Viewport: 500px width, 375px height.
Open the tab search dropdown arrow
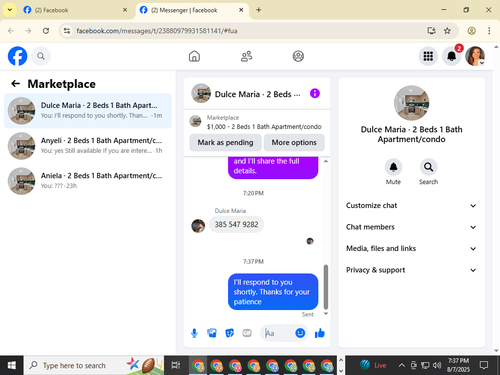pos(10,10)
